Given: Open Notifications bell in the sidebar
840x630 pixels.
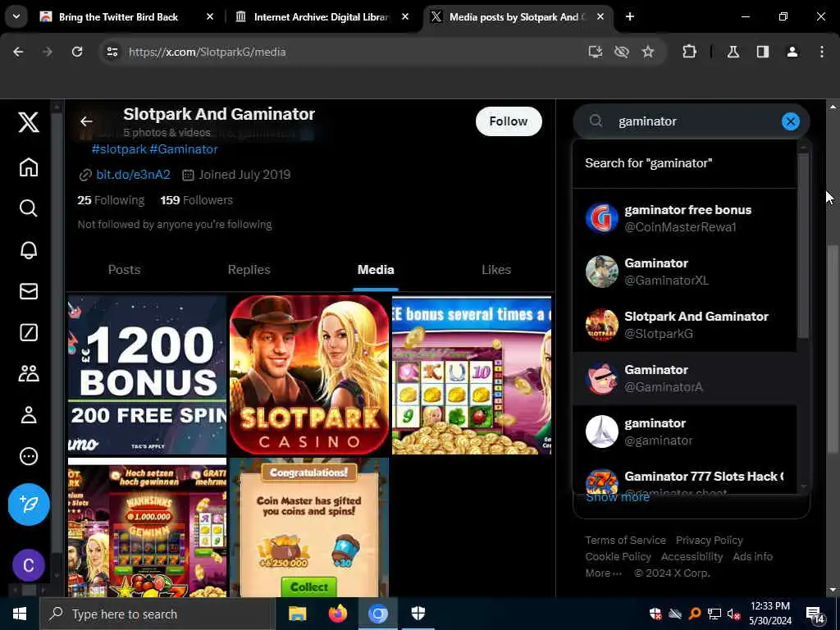Looking at the screenshot, I should [x=29, y=250].
